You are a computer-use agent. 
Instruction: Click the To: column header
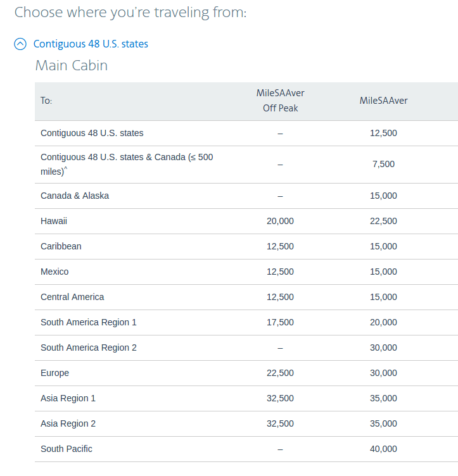(46, 101)
